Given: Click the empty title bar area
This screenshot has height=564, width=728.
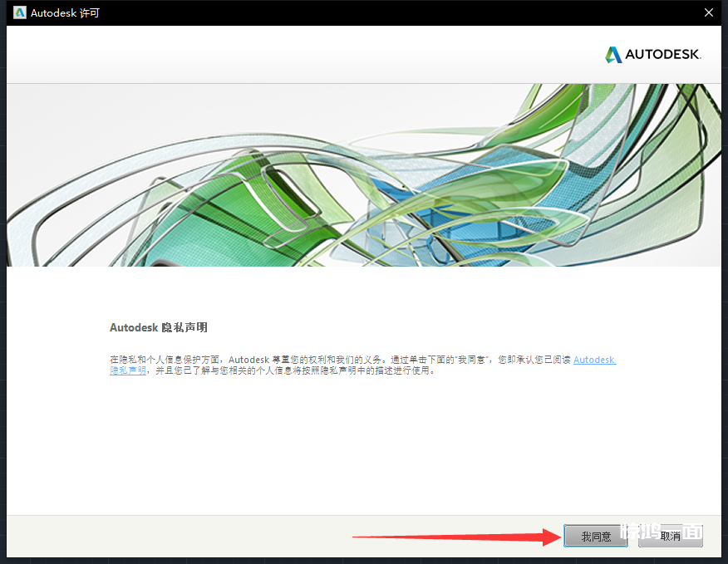Looking at the screenshot, I should pyautogui.click(x=374, y=12).
